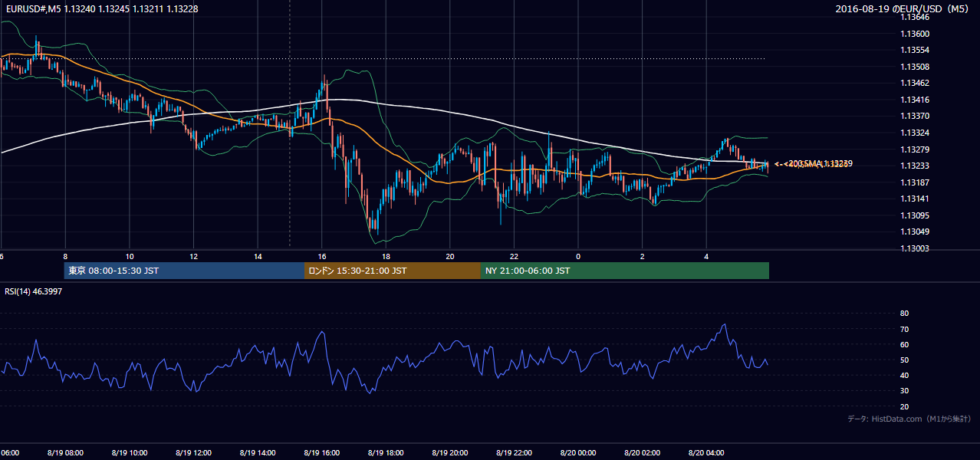Viewport: 980px width, 460px height.
Task: Open the HistData.com data source credit
Action: (x=909, y=419)
